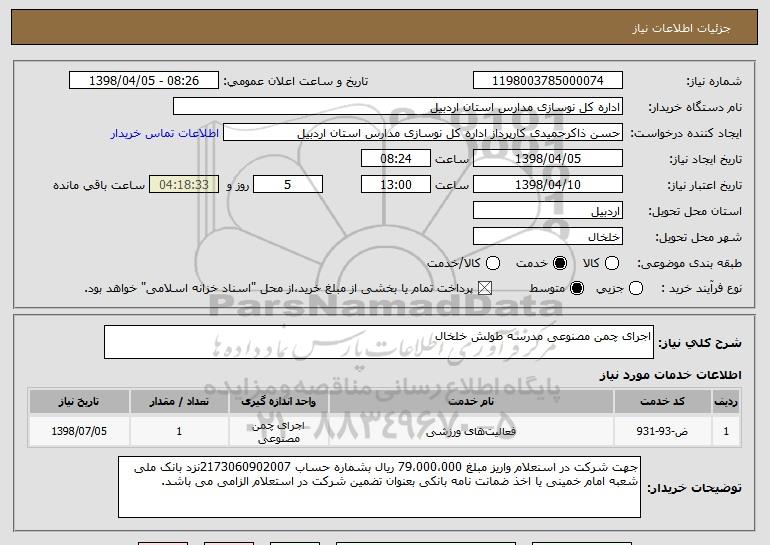770x545 pixels.
Task: Click the اطلاعات خدمات مورد نیاز section heading
Action: pyautogui.click(x=670, y=375)
